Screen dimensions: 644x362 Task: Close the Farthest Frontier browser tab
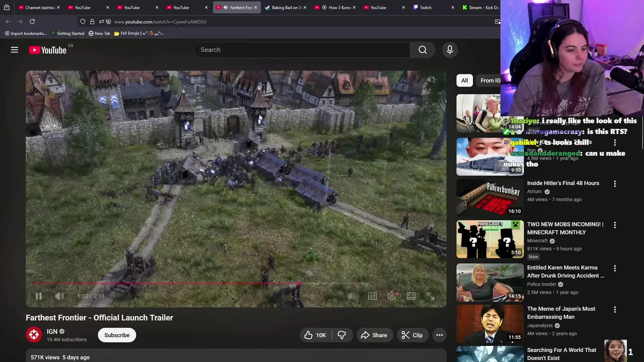(255, 8)
